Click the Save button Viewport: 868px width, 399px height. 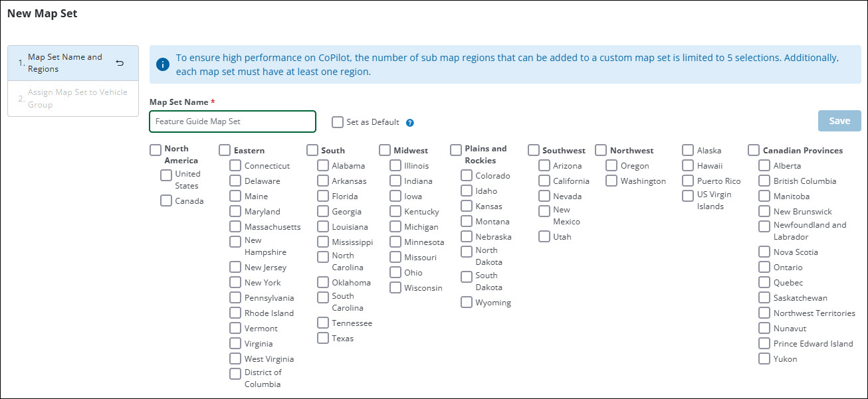click(839, 121)
